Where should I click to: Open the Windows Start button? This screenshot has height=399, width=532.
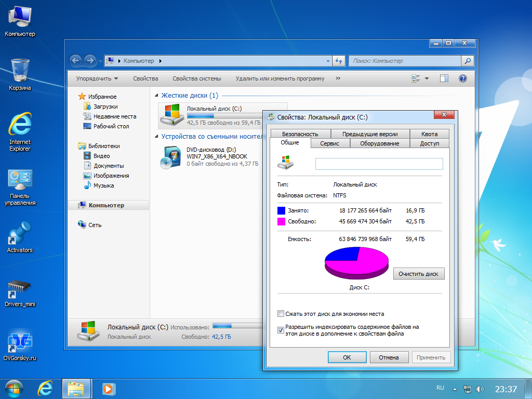[x=14, y=389]
